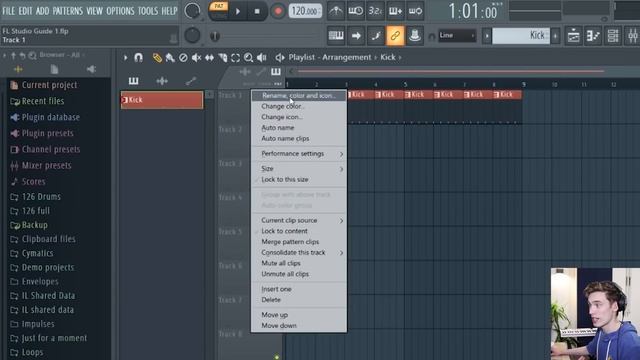This screenshot has width=640, height=360.
Task: Select the Paint brush tool
Action: pyautogui.click(x=170, y=58)
